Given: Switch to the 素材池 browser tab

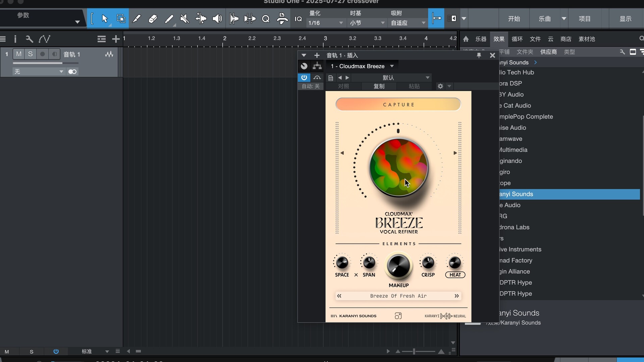Looking at the screenshot, I should (x=587, y=39).
